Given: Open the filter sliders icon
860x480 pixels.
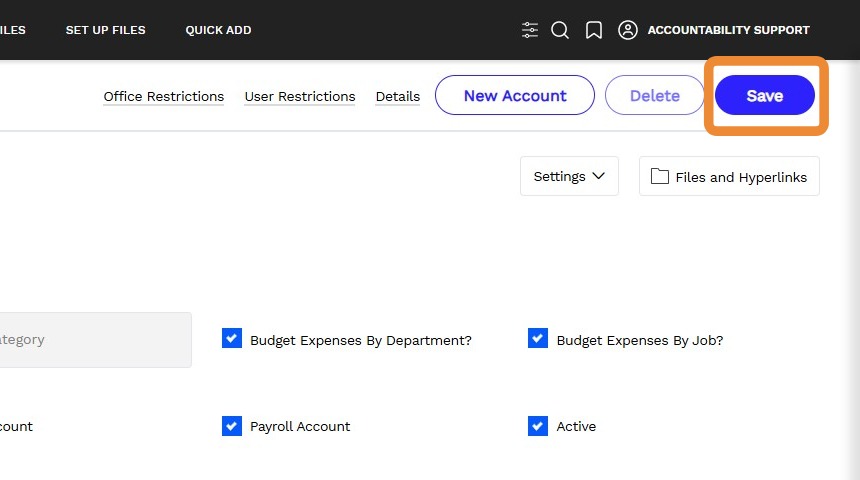Looking at the screenshot, I should [x=530, y=30].
